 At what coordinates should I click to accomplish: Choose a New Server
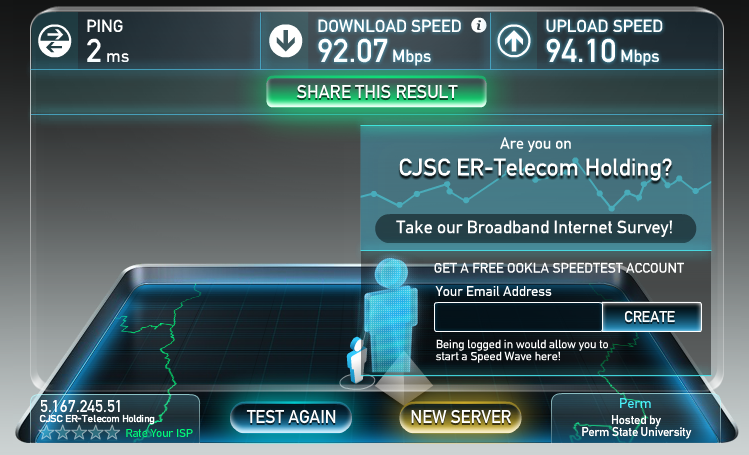pyautogui.click(x=460, y=417)
